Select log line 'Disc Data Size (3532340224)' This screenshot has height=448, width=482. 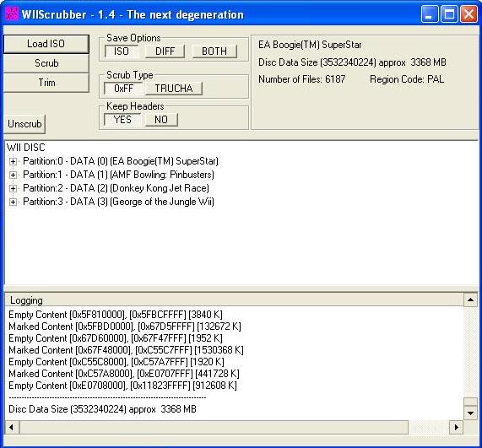click(102, 409)
